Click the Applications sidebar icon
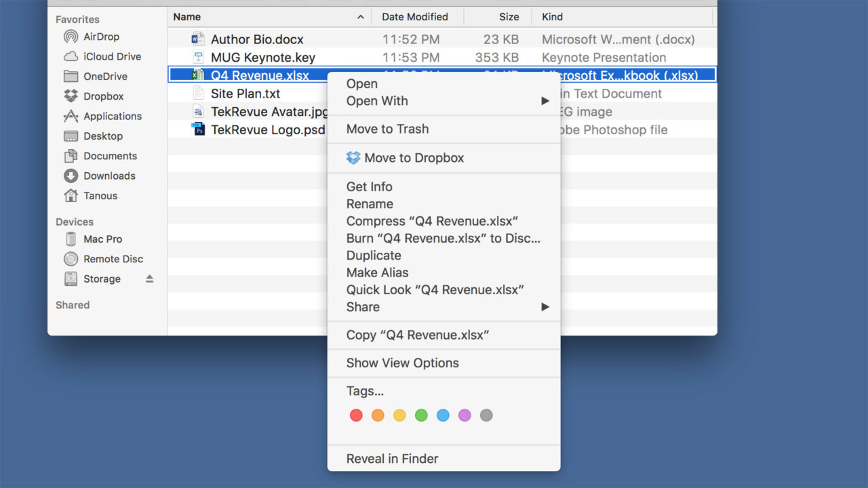The height and width of the screenshot is (488, 868). click(71, 116)
